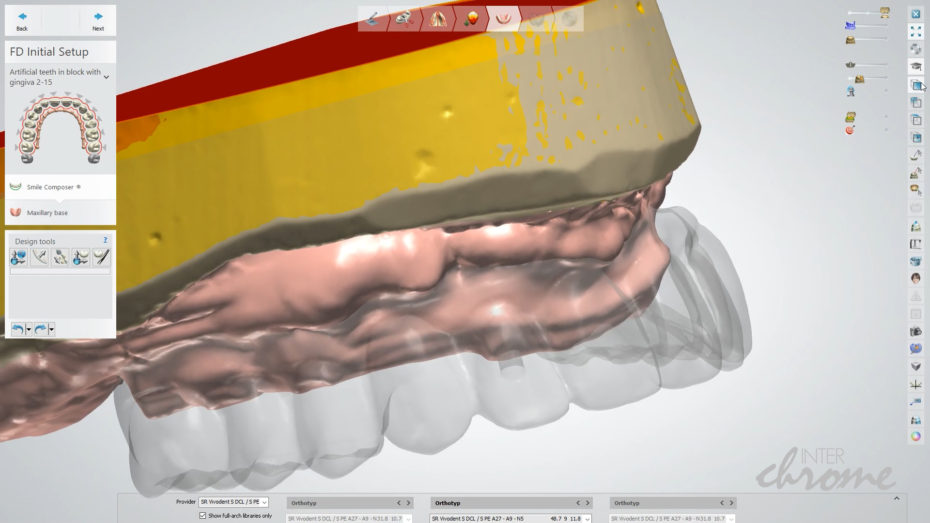This screenshot has height=523, width=930.
Task: Click the rotate view arrows icon
Action: point(916,49)
